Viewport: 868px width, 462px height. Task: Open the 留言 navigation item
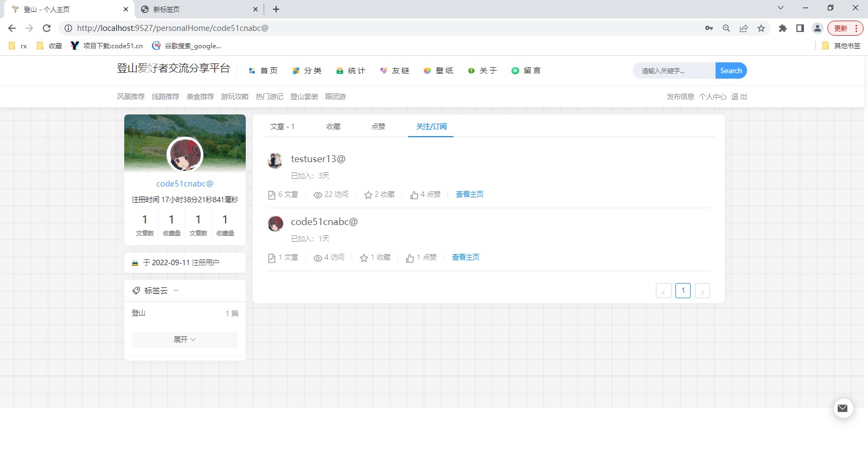coord(526,70)
